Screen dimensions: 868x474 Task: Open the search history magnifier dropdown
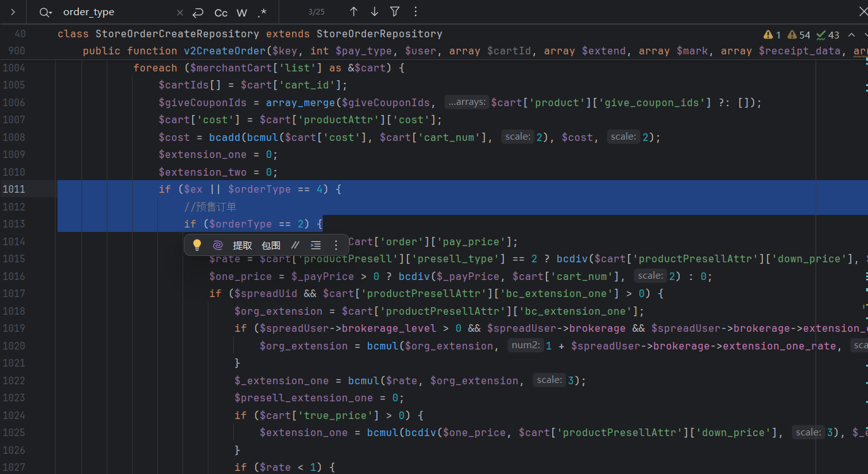(x=45, y=12)
